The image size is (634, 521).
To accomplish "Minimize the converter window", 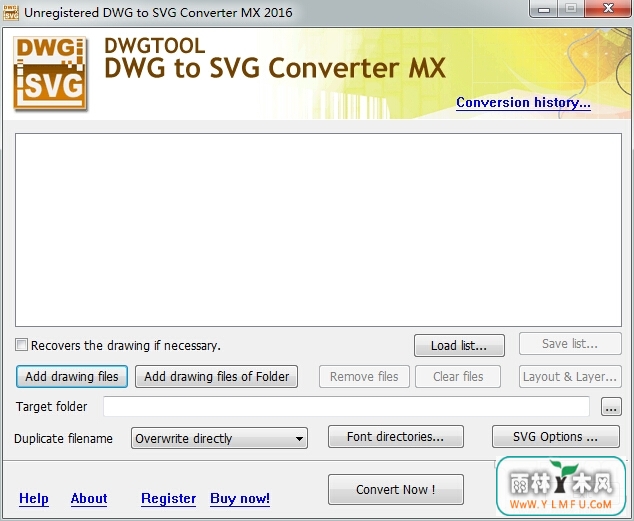I will 544,8.
